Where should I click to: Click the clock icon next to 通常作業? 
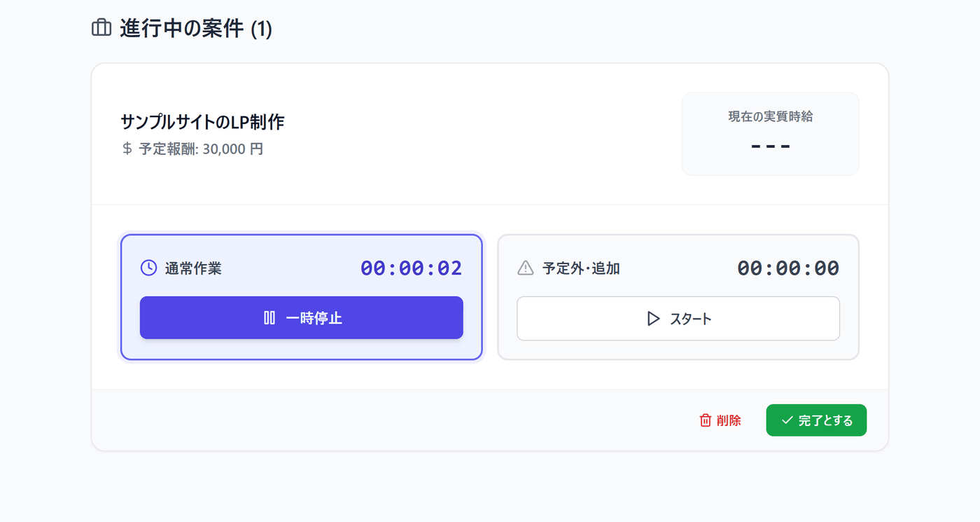[x=148, y=268]
